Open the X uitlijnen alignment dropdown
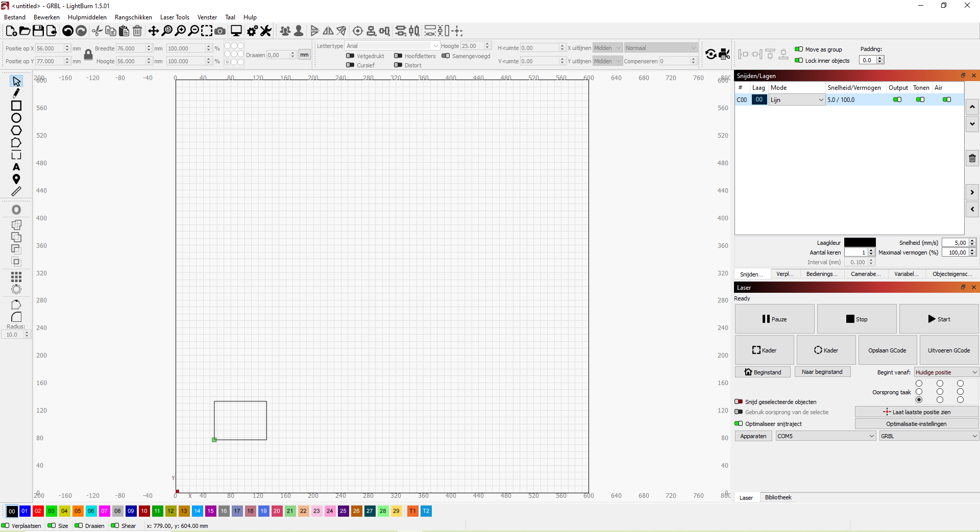The height and width of the screenshot is (532, 980). 607,48
